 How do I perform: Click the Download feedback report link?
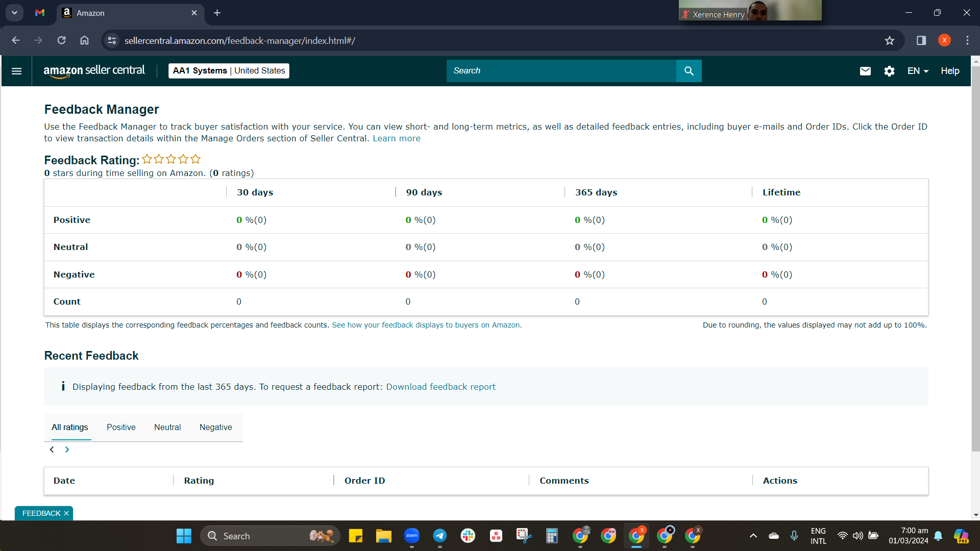pos(440,387)
